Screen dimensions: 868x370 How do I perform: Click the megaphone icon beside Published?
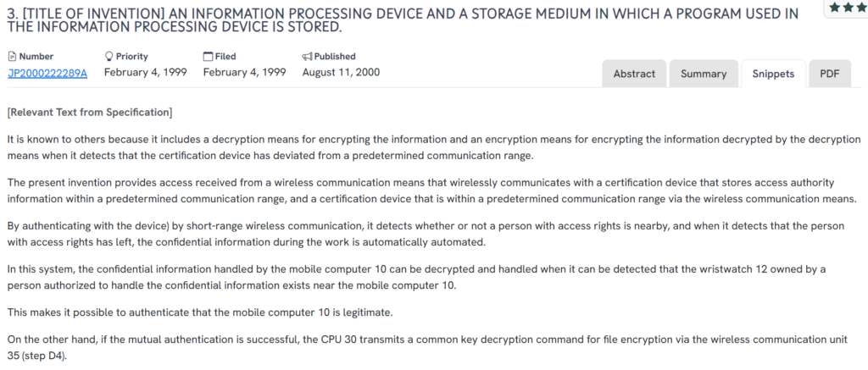tap(307, 56)
